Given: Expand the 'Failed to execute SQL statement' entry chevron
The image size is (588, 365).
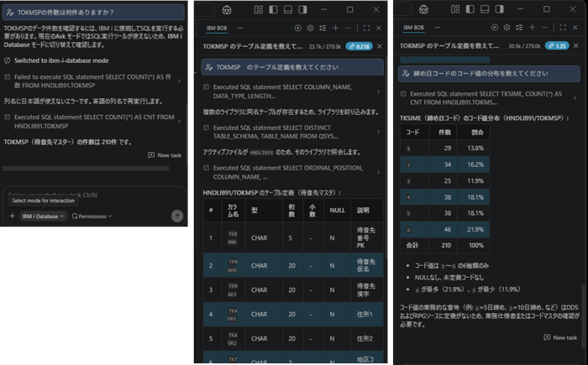Looking at the screenshot, I should point(179,81).
